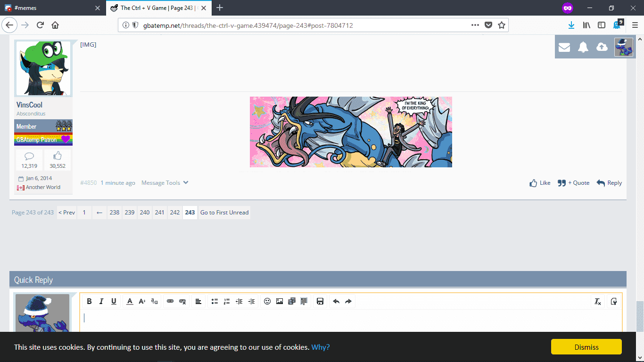Open the font family dropdown

pyautogui.click(x=154, y=302)
